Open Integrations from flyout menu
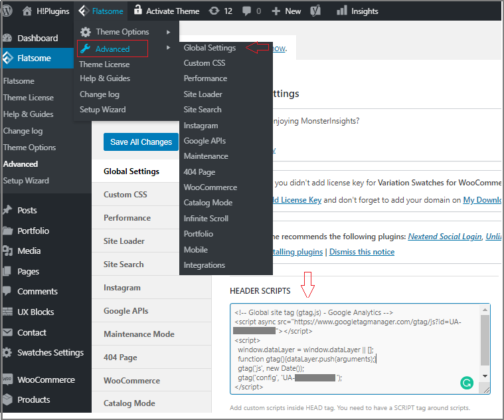 pyautogui.click(x=204, y=265)
